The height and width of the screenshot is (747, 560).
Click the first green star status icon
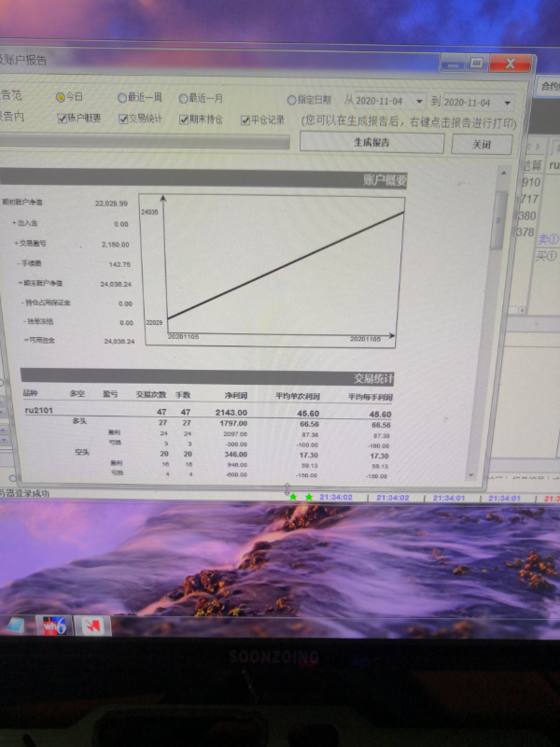coord(293,497)
